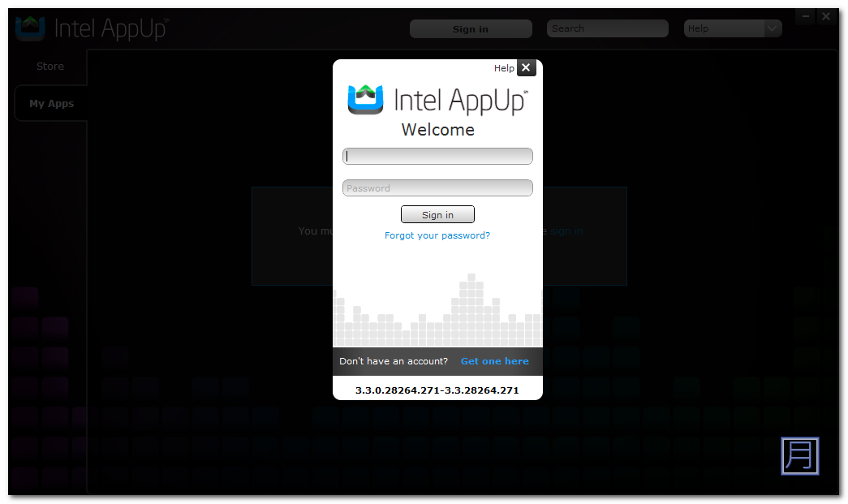The width and height of the screenshot is (848, 504).
Task: Open the Help combo box in the header
Action: pos(724,28)
